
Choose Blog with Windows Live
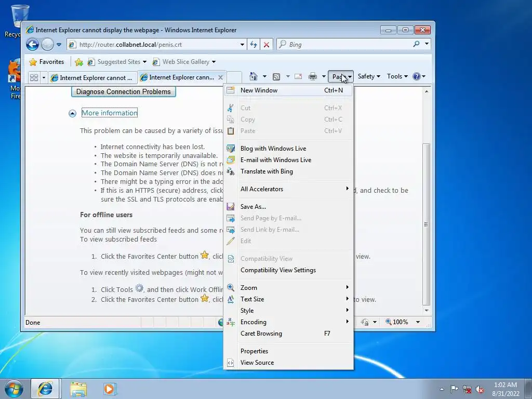(289, 148)
